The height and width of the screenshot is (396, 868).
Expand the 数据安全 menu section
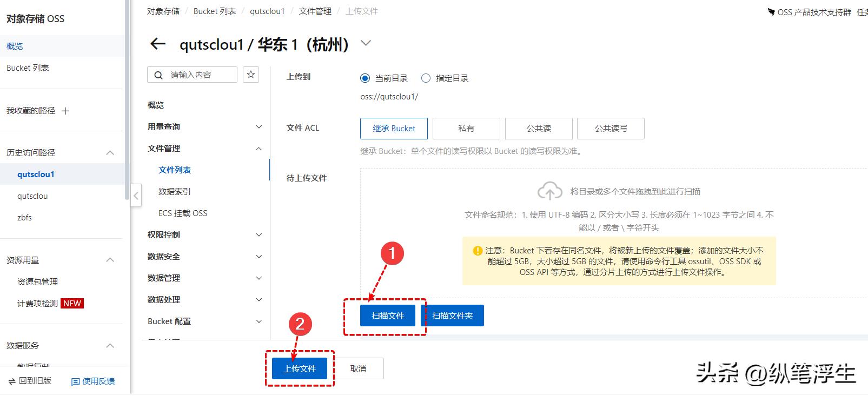(259, 257)
